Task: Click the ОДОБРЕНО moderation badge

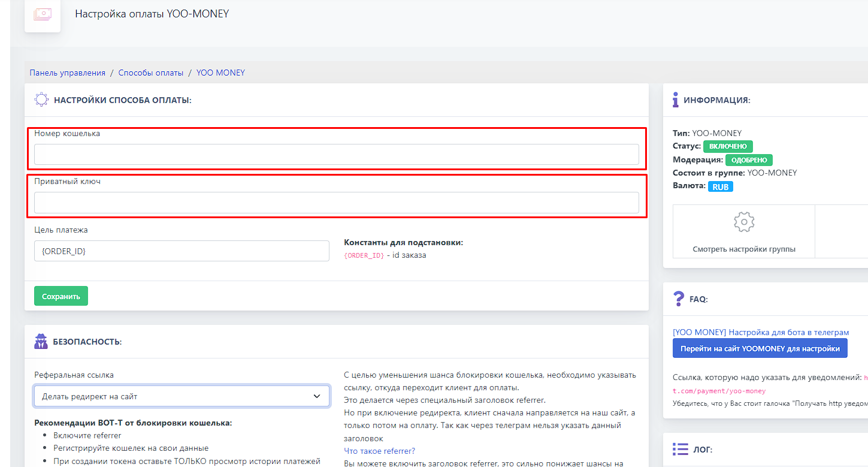Action: (749, 160)
